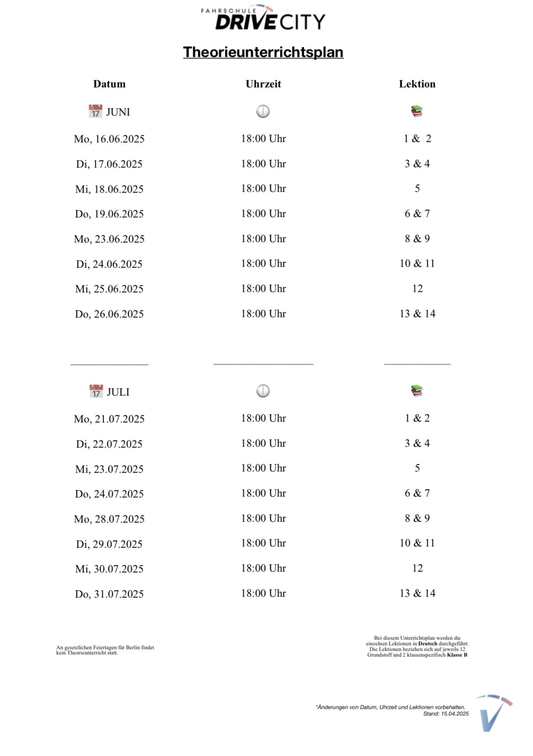This screenshot has height=756, width=533.
Task: Click lessons 10 & 11 on 24.06.2025
Action: [417, 264]
